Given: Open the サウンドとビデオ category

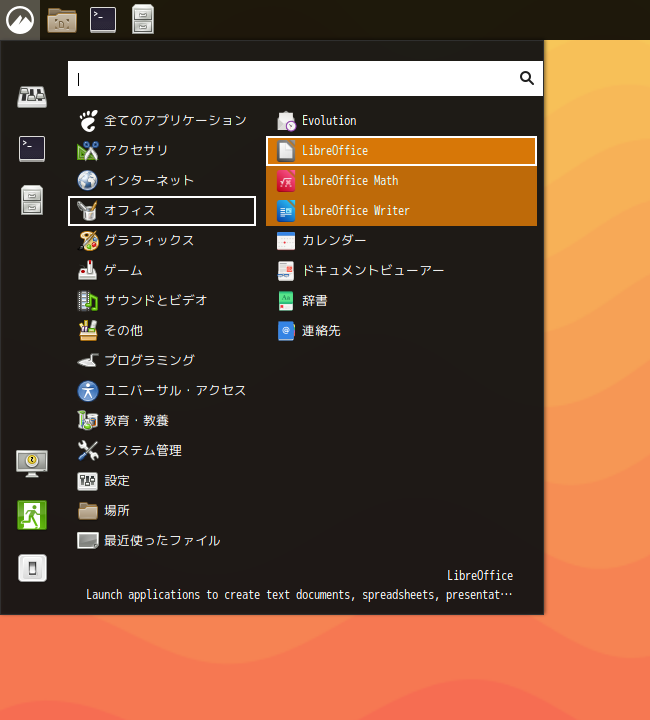Looking at the screenshot, I should pos(162,301).
